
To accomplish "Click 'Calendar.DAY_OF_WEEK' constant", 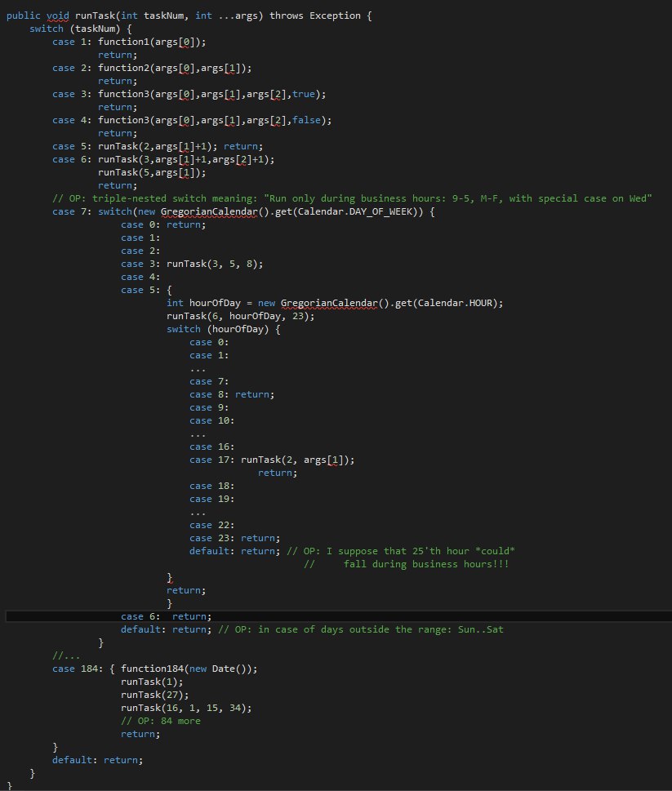I will click(x=354, y=212).
